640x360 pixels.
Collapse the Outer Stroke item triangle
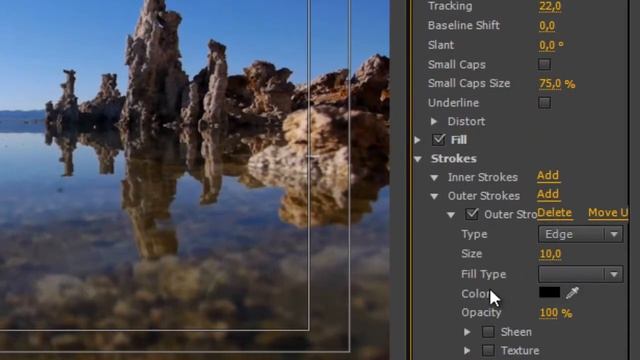pos(451,215)
